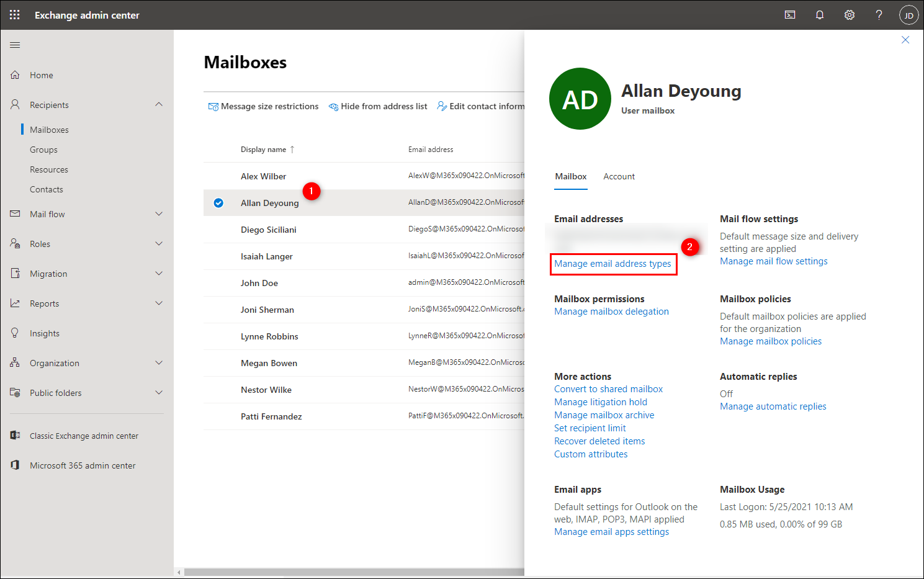Click Recover deleted items link
The width and height of the screenshot is (924, 579).
[599, 441]
